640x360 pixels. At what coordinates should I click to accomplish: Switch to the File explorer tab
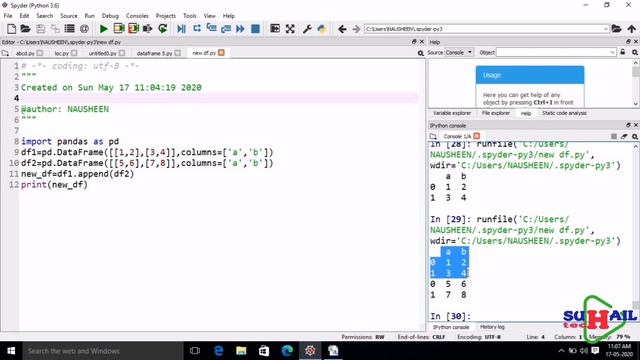tap(496, 113)
